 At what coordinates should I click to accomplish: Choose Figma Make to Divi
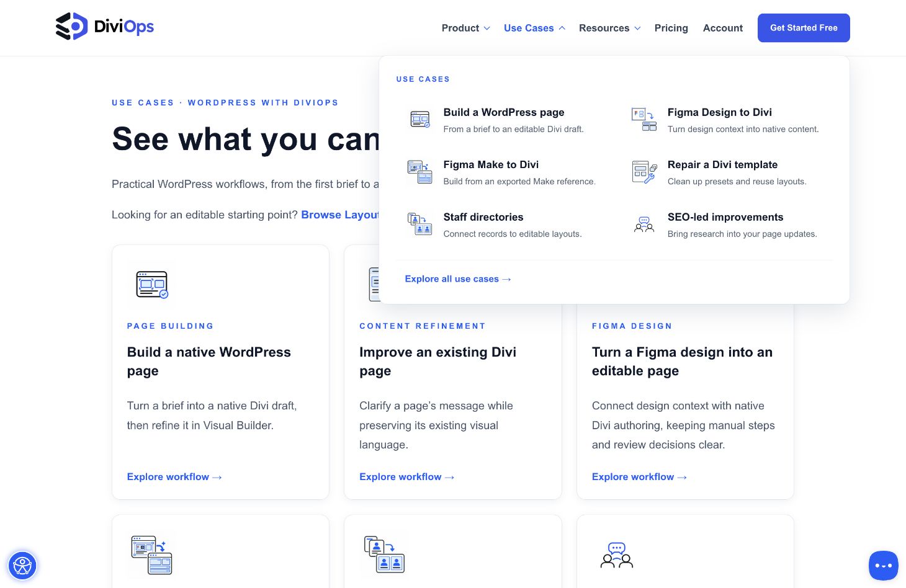click(503, 172)
